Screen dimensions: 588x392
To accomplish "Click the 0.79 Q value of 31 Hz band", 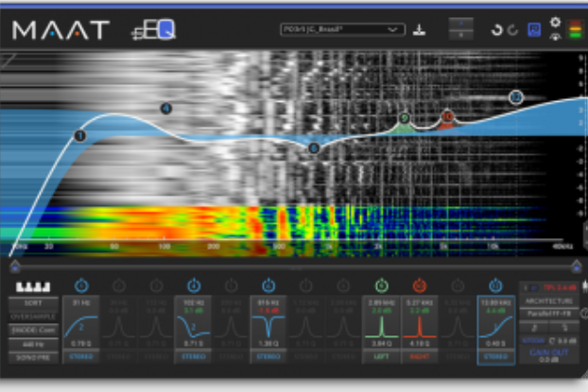I will [x=81, y=343].
